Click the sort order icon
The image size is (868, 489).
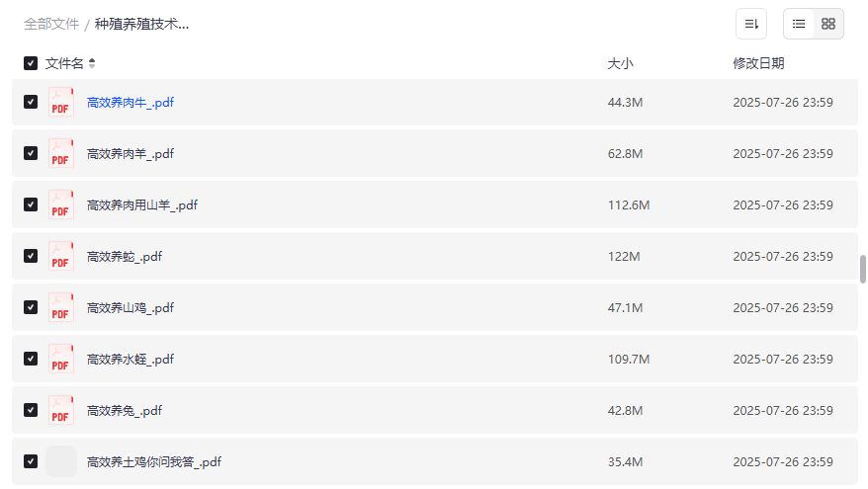point(751,24)
